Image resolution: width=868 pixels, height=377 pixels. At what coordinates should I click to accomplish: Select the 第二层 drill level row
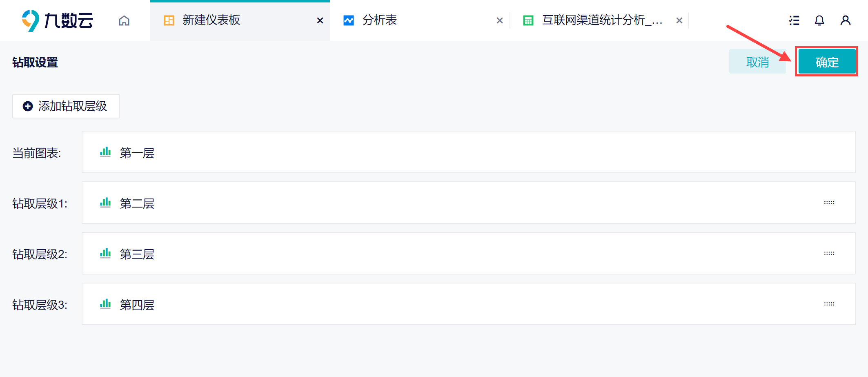click(x=468, y=203)
